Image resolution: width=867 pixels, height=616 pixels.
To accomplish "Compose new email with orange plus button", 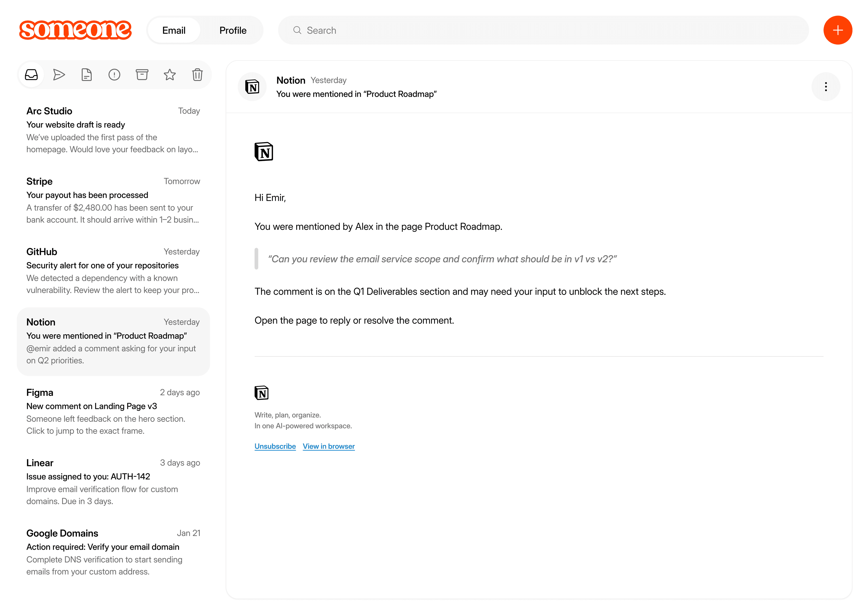I will (x=837, y=30).
